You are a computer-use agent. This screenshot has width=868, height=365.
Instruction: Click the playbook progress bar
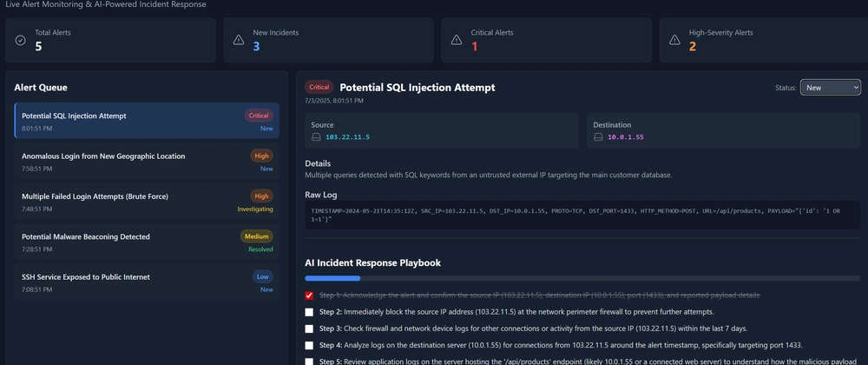(582, 278)
